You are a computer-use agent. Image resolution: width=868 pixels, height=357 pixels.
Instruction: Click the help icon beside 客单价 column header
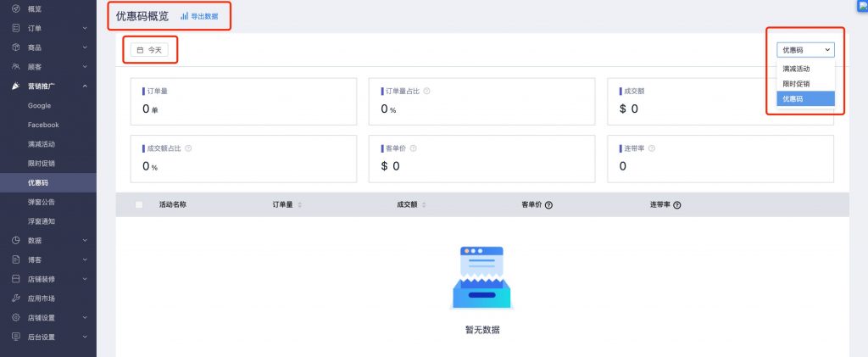click(548, 205)
